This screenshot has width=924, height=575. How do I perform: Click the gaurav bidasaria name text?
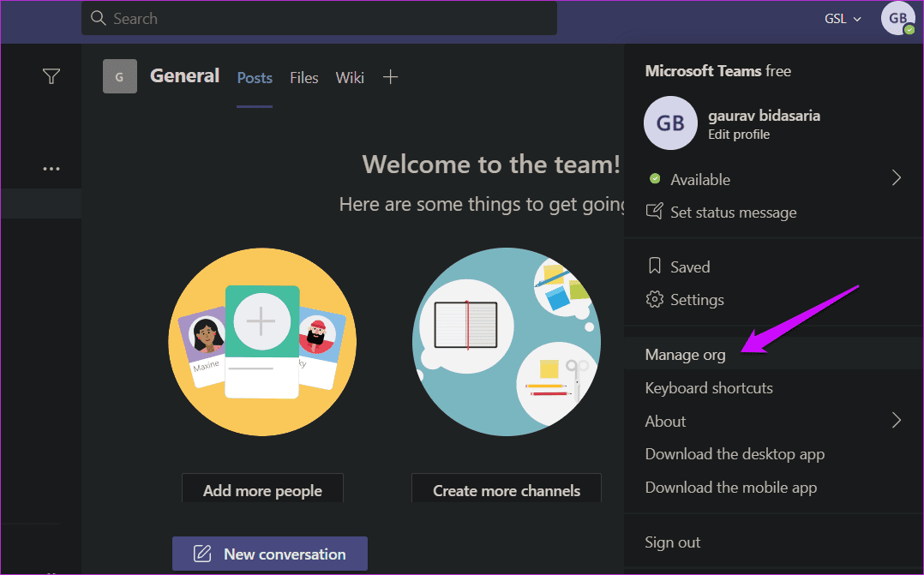tap(764, 116)
